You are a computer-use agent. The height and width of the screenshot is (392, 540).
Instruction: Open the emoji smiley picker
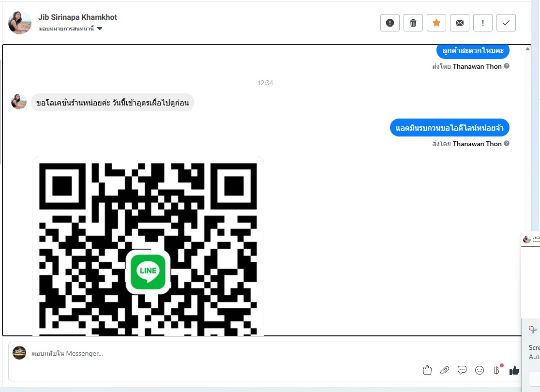(480, 370)
